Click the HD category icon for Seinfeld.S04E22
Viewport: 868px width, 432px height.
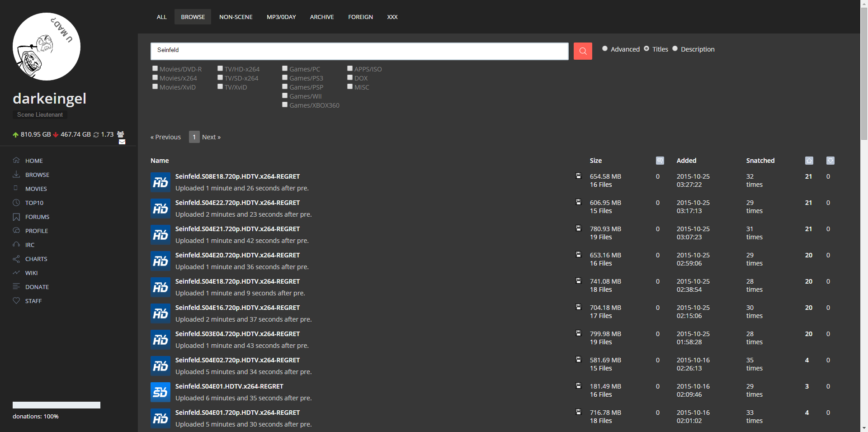[x=160, y=209]
